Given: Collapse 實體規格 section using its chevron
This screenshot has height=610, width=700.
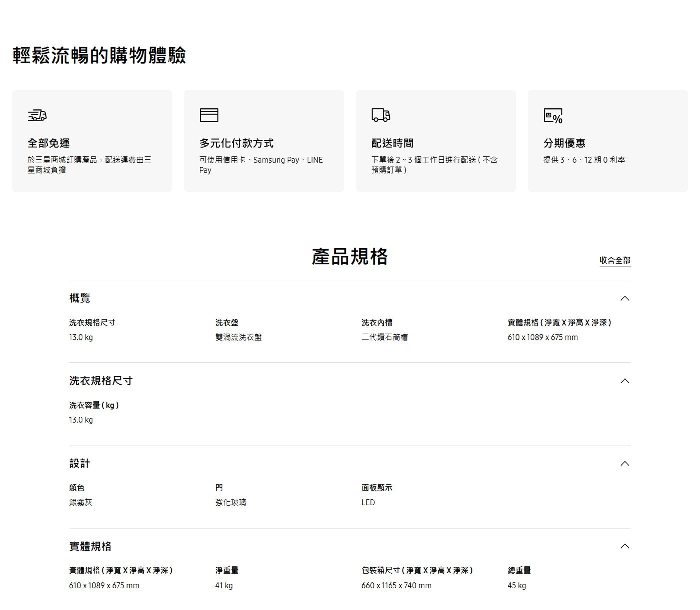Looking at the screenshot, I should tap(624, 546).
